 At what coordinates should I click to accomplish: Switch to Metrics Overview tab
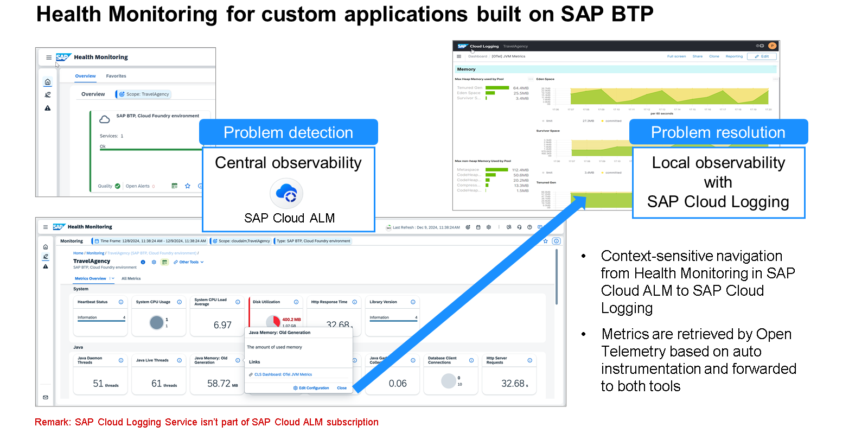[91, 278]
